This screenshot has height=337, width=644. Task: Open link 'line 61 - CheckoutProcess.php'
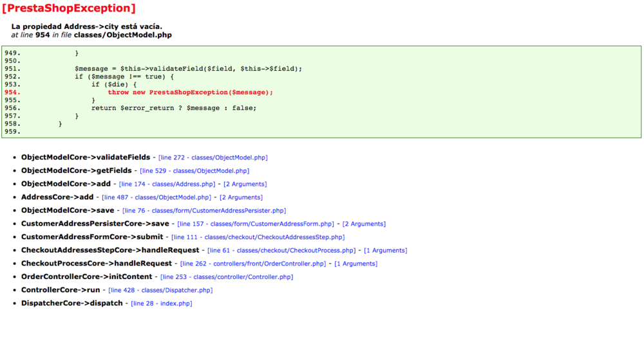[x=281, y=250]
